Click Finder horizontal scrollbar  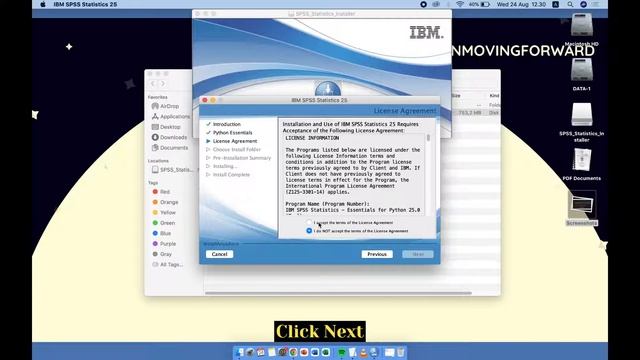pos(338,293)
